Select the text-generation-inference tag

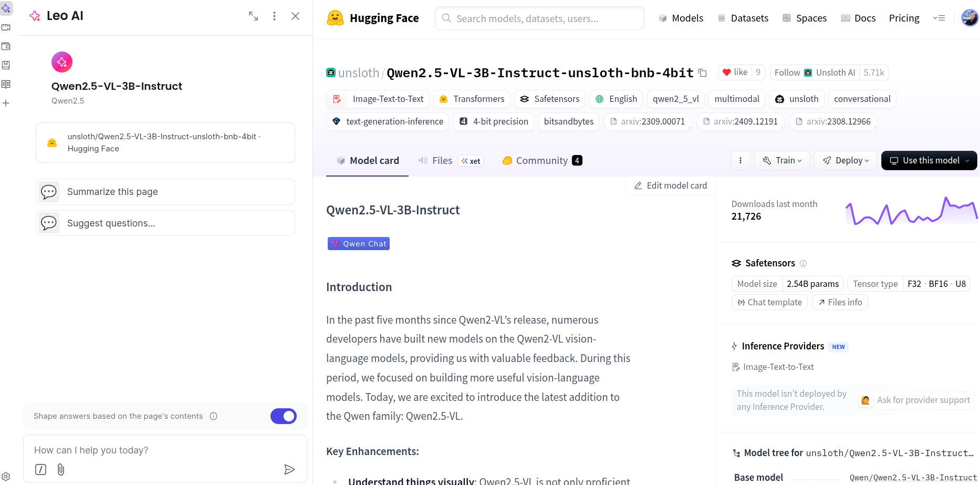point(388,121)
